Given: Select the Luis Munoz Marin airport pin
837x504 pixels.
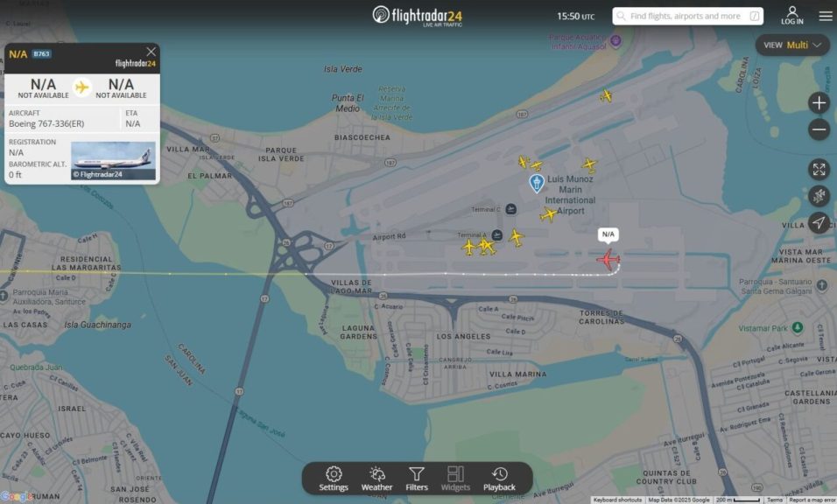Looking at the screenshot, I should point(537,183).
